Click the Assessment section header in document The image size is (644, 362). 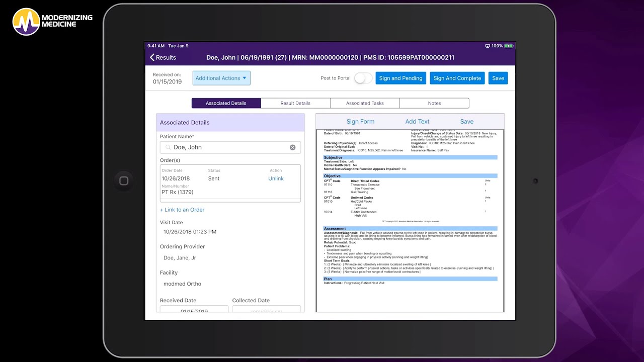coord(410,229)
